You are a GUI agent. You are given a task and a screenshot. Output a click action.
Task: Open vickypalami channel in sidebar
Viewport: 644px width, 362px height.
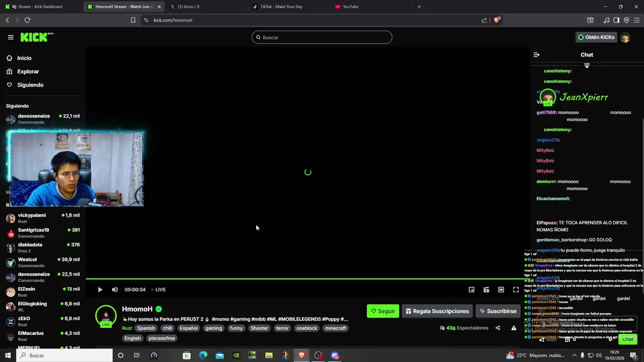(43, 218)
